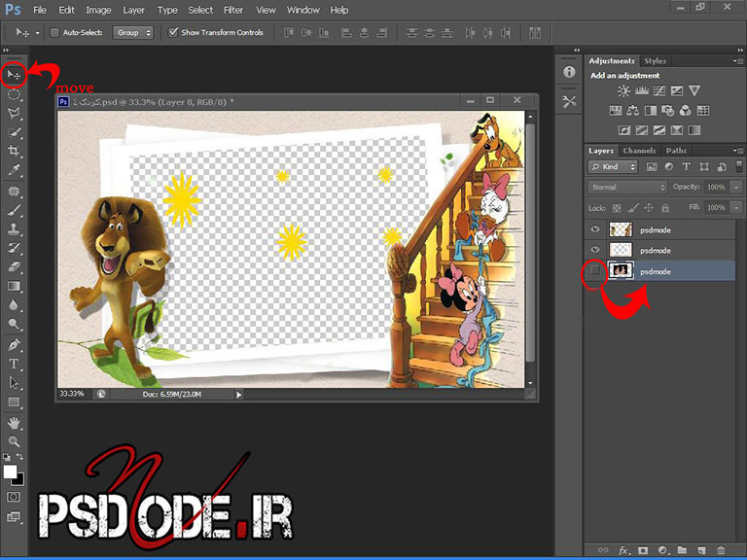Select the Zoom tool
Screen dimensions: 747x560
[14, 441]
